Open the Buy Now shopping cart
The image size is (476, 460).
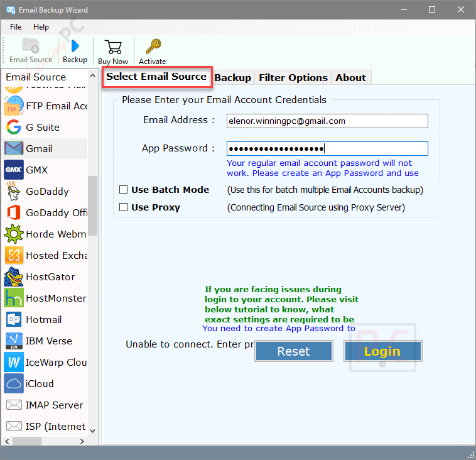pyautogui.click(x=113, y=47)
